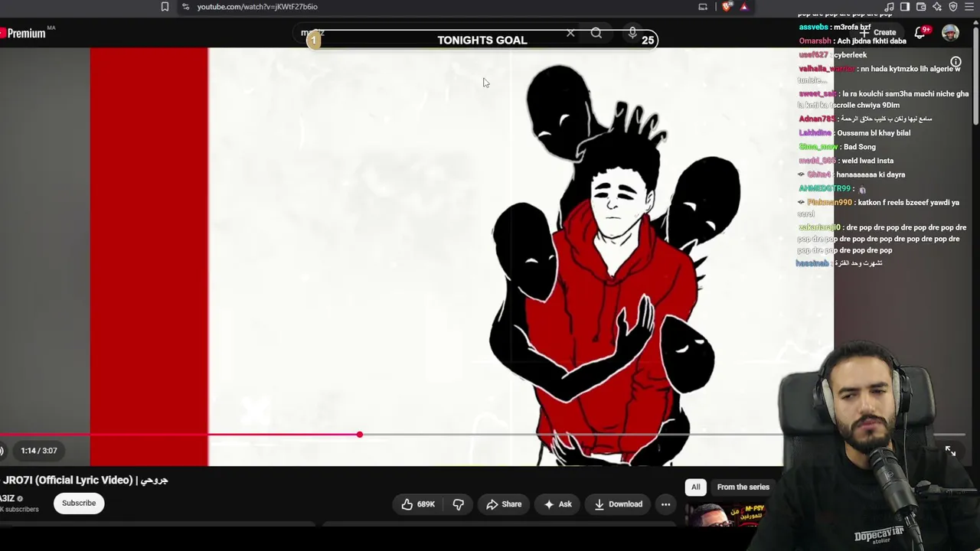Open the browser hamburger menu
Viewport: 980px width, 551px height.
969,7
